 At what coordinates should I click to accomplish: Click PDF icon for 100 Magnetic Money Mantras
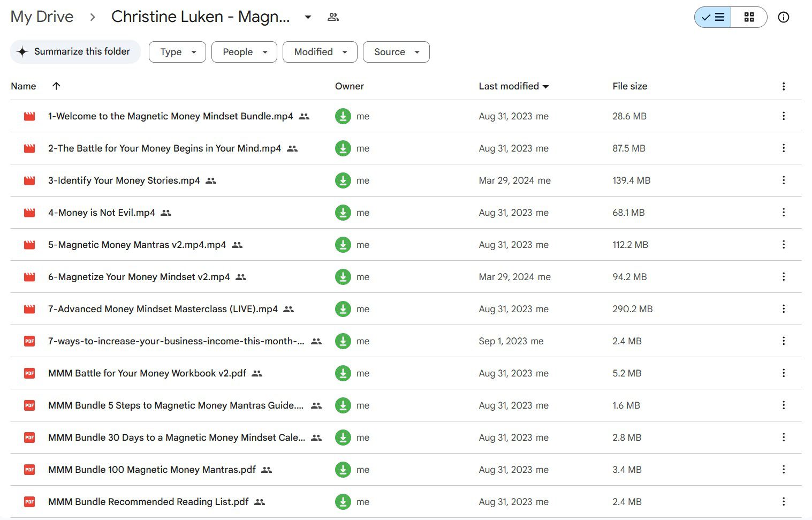29,470
